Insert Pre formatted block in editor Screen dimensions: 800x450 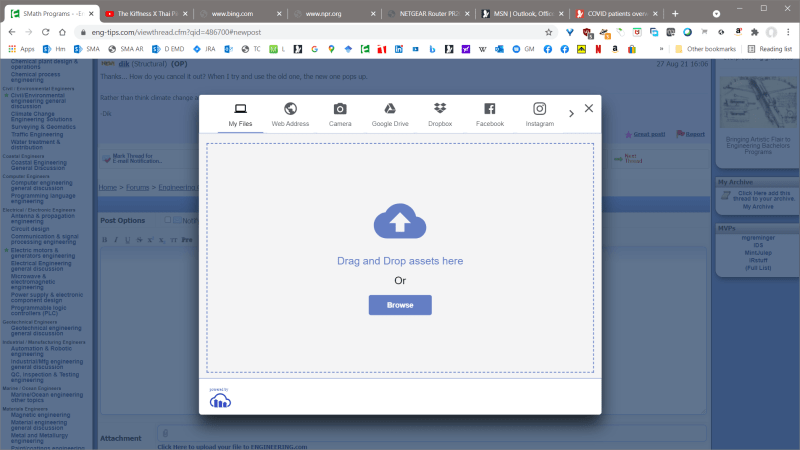click(x=187, y=240)
